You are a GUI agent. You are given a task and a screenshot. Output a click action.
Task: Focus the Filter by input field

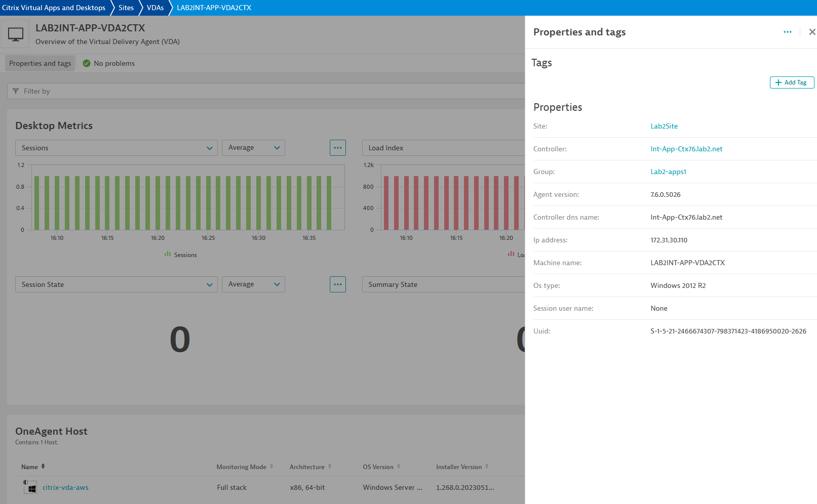tap(266, 91)
